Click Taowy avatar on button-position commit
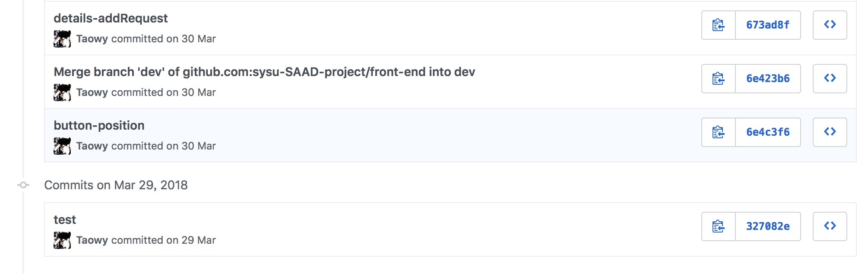This screenshot has height=274, width=868. click(62, 146)
